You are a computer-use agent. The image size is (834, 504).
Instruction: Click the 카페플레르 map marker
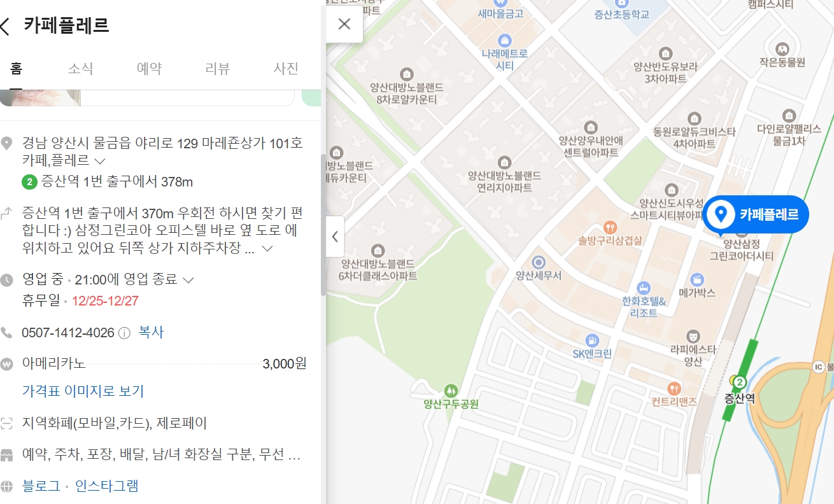pos(756,214)
